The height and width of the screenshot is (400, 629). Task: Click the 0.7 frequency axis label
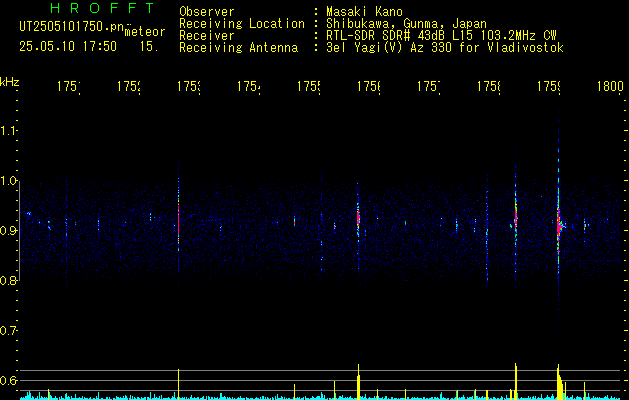click(x=8, y=331)
